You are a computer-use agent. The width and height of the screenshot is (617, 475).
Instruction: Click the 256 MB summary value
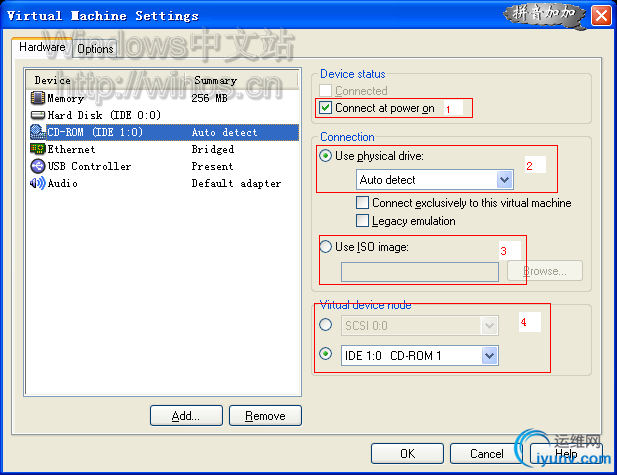click(x=209, y=98)
